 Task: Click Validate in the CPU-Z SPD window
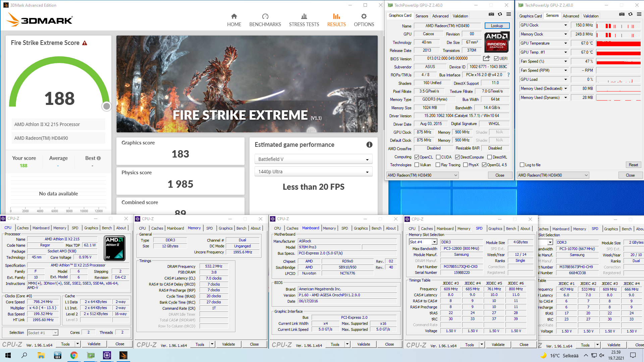click(x=498, y=345)
